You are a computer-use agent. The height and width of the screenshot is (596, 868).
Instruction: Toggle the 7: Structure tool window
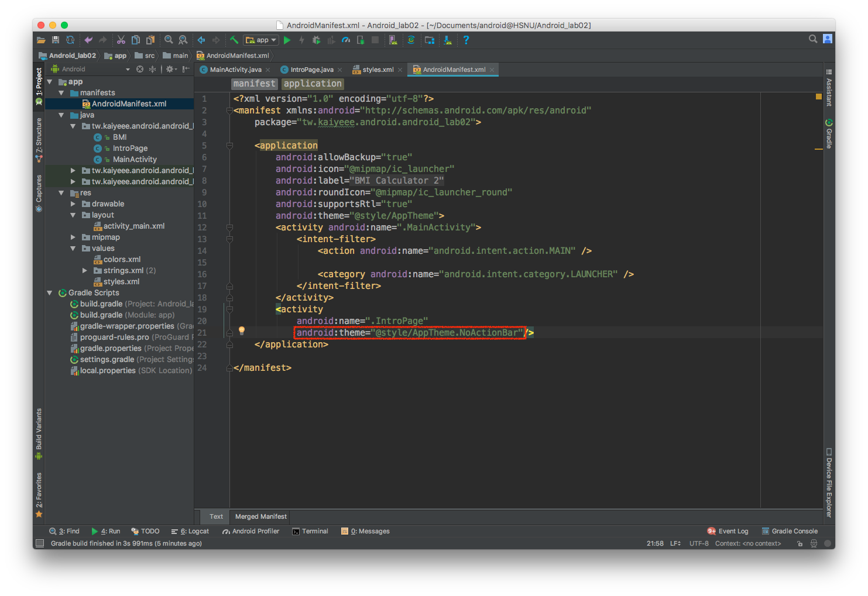point(39,140)
